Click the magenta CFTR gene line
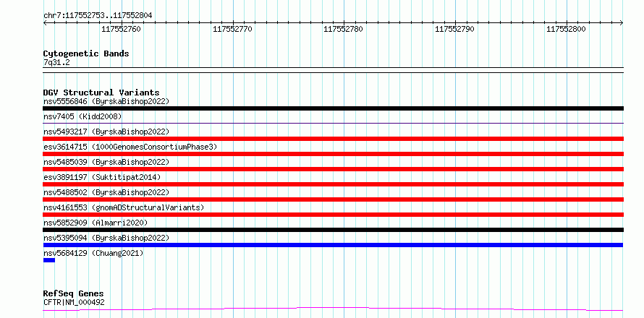 [333, 309]
